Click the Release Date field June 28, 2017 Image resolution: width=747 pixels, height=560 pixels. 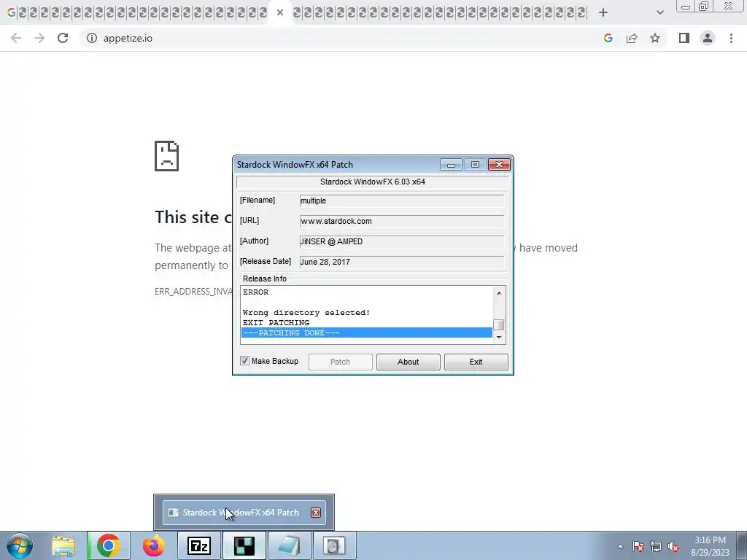coord(402,262)
